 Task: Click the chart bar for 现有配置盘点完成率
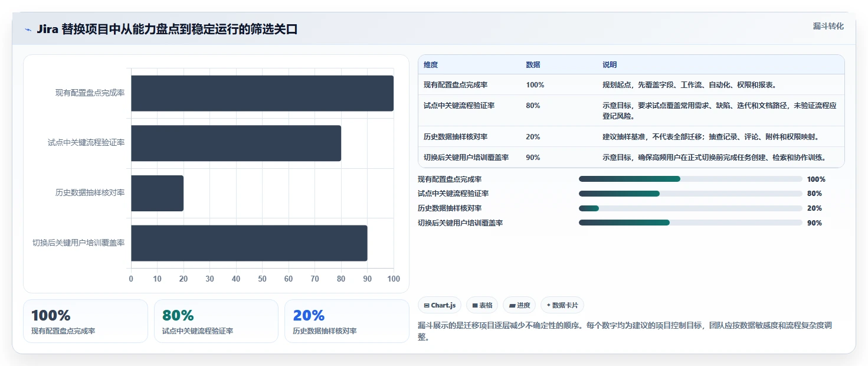tap(262, 93)
